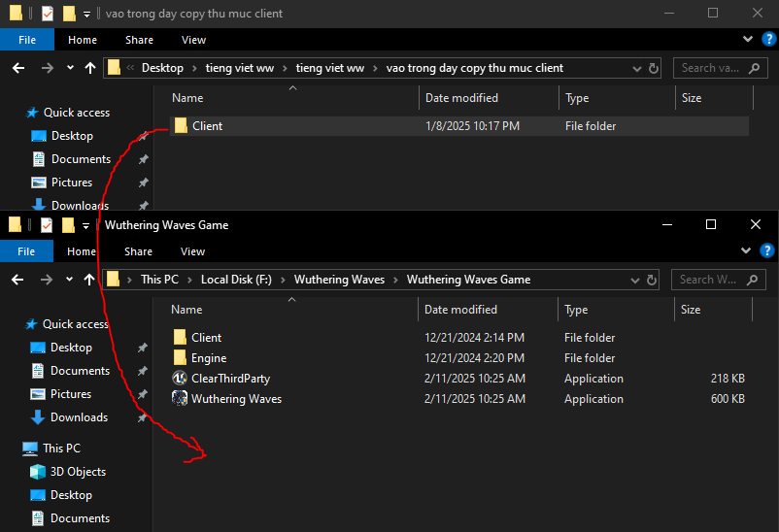
Task: Open View tab in top window
Action: 193,40
